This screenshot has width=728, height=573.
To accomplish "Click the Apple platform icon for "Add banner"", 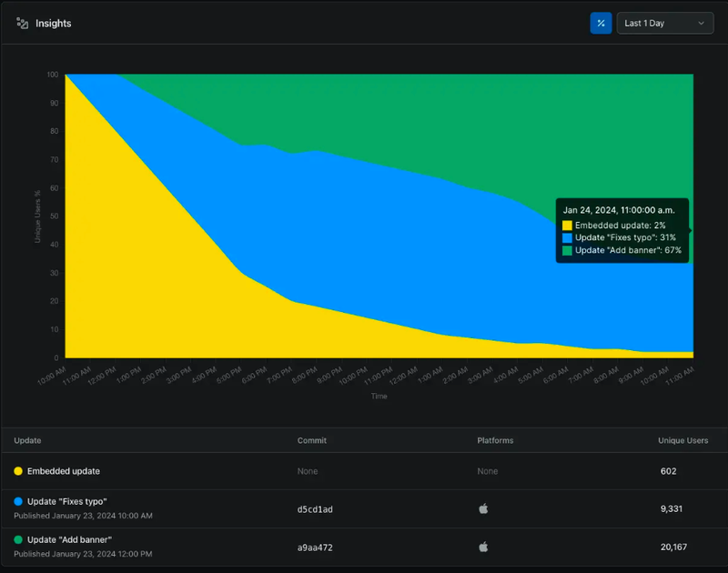I will 483,548.
